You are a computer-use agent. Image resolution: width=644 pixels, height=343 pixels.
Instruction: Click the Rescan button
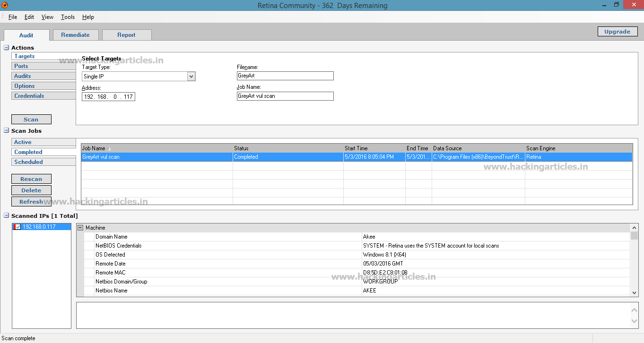click(x=31, y=179)
